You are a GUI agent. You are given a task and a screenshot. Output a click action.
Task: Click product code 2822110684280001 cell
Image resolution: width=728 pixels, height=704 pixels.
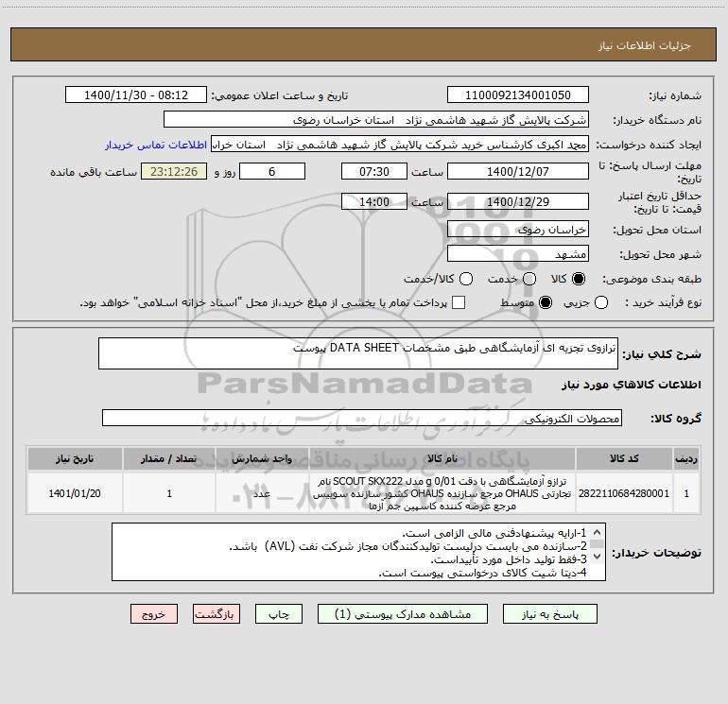click(624, 493)
